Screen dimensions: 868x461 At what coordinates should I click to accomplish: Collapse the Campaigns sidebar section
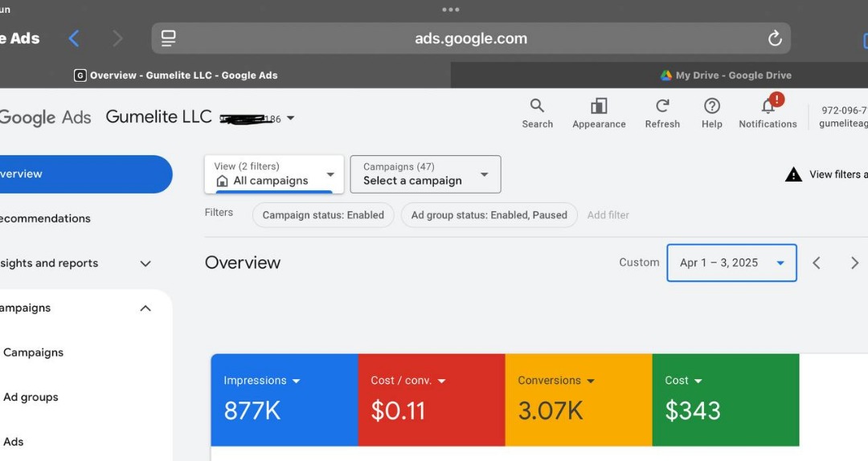tap(145, 308)
